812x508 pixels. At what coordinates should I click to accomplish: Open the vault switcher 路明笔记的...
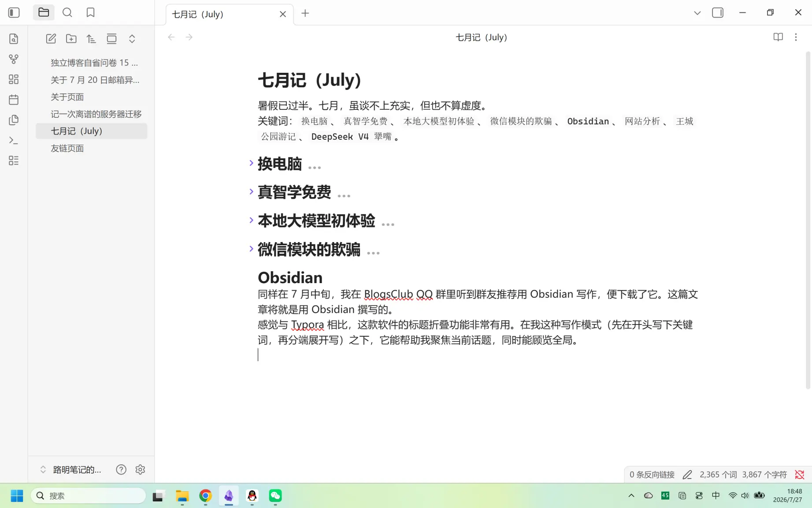pos(70,470)
